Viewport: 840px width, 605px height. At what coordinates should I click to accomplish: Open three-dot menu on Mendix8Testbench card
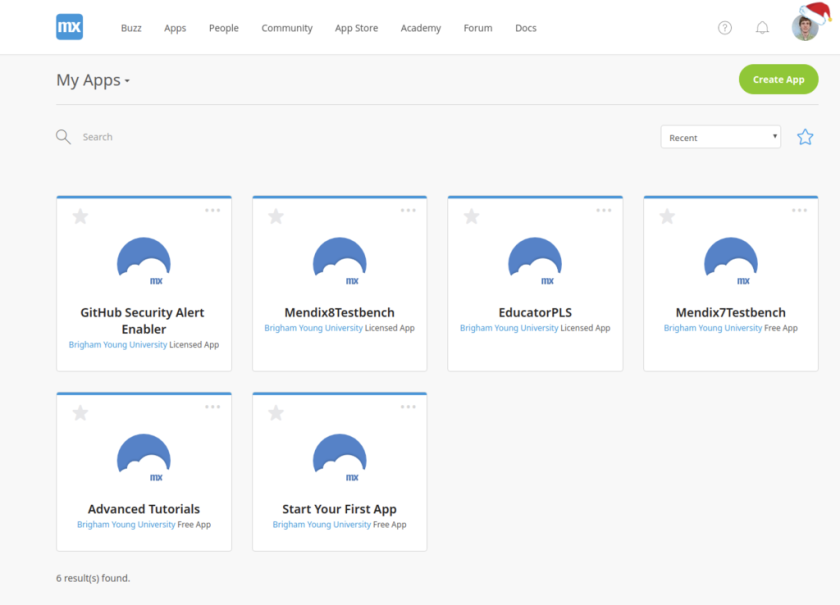(408, 211)
